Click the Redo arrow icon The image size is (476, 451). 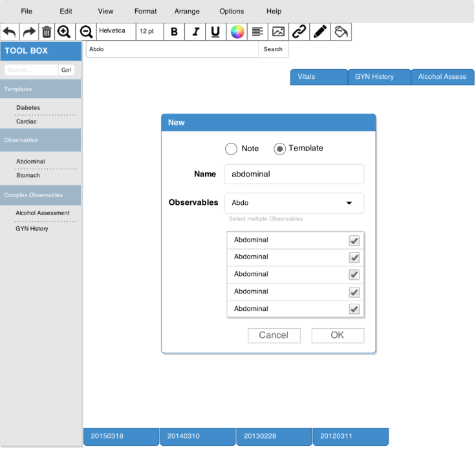tap(29, 32)
